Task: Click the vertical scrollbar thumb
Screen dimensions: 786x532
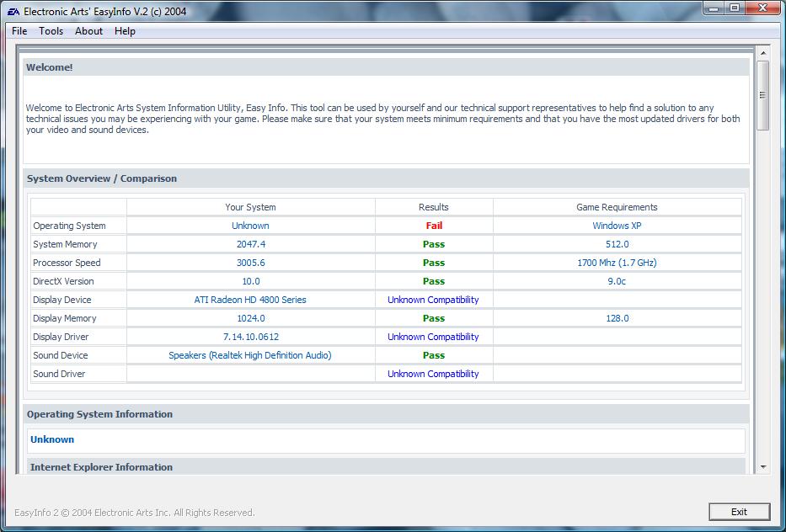Action: (x=763, y=95)
